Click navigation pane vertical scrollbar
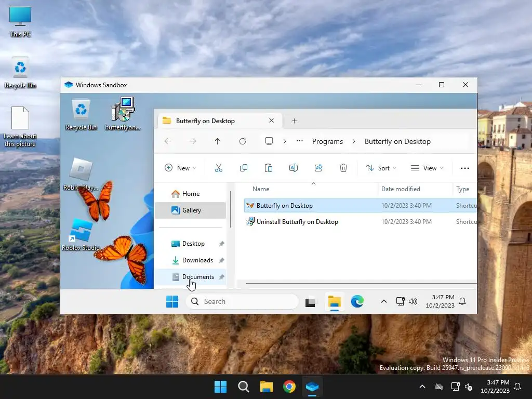 coord(231,209)
